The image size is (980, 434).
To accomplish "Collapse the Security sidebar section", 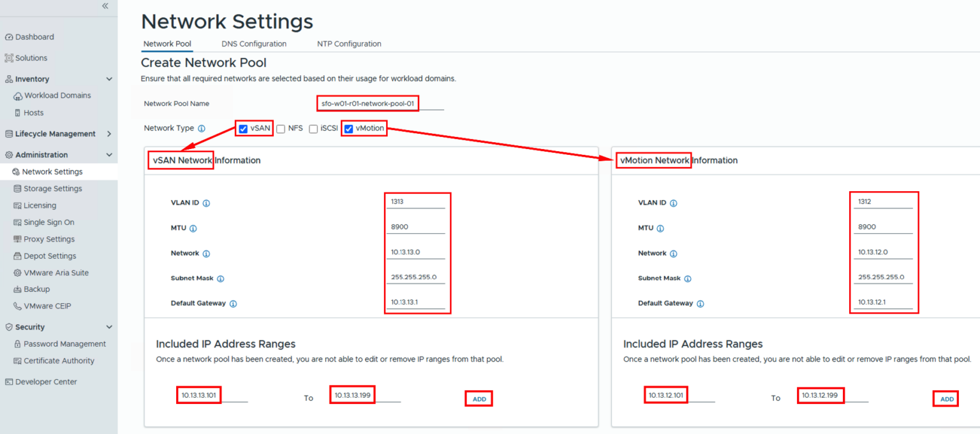I will pyautogui.click(x=108, y=326).
